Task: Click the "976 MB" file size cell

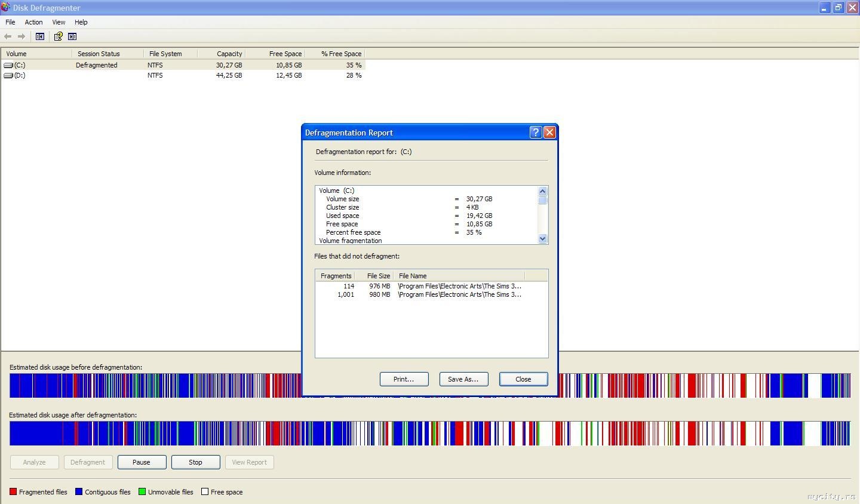Action: pos(380,286)
